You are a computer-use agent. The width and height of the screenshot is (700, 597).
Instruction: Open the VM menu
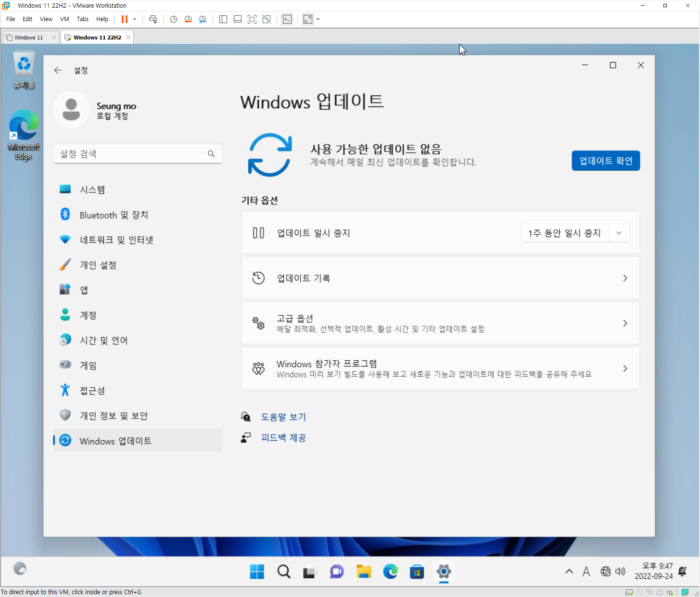pos(64,19)
